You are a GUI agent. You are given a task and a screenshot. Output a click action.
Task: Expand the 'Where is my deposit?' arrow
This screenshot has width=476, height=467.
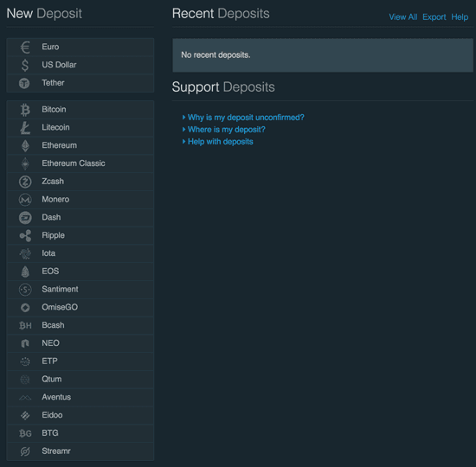[x=183, y=129]
